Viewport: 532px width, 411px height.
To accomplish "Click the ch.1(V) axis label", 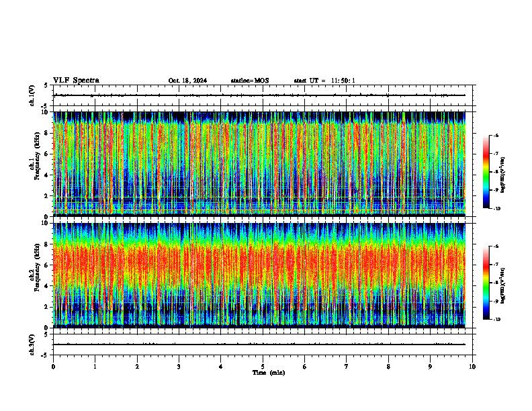I will click(32, 95).
